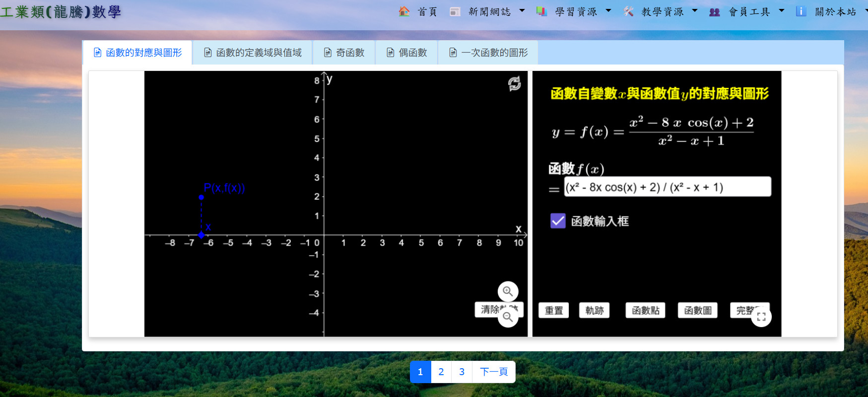Image resolution: width=868 pixels, height=397 pixels.
Task: Click the refresh icon in graph view
Action: (x=514, y=83)
